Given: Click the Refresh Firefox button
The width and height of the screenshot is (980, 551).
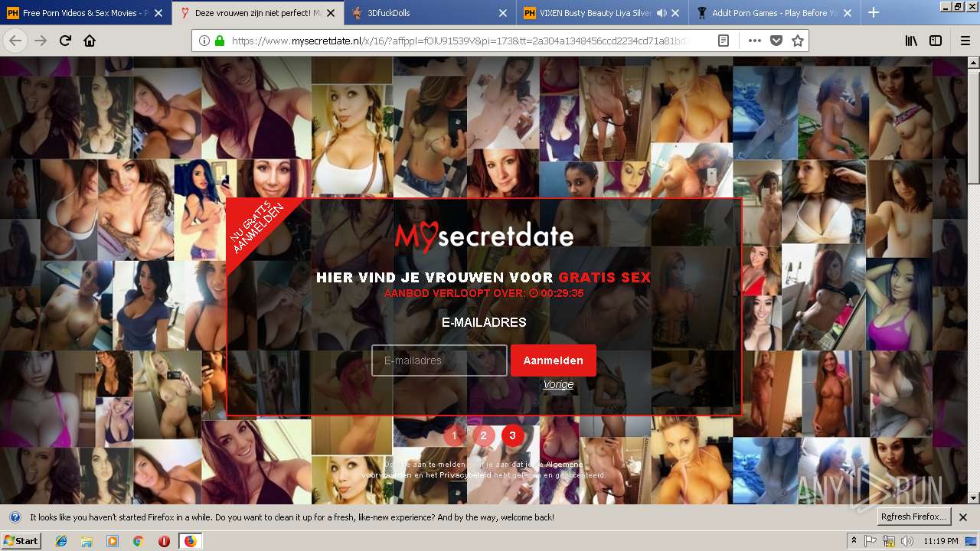Looking at the screenshot, I should [914, 517].
